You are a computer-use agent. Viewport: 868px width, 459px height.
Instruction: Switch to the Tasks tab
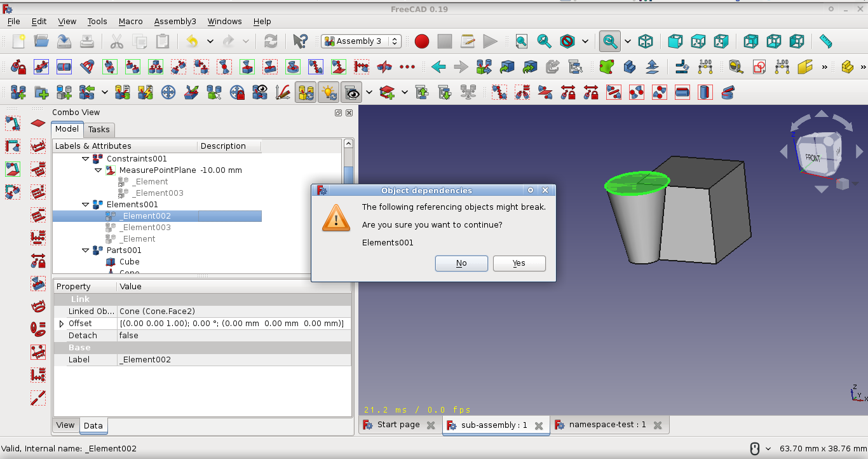coord(98,129)
